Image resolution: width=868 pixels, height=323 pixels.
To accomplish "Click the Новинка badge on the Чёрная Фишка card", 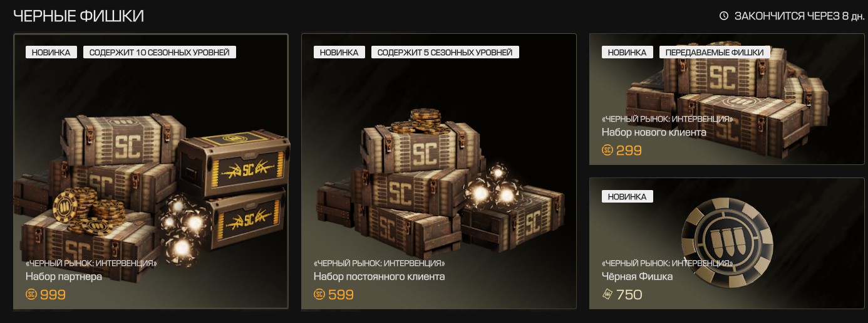I will [628, 196].
